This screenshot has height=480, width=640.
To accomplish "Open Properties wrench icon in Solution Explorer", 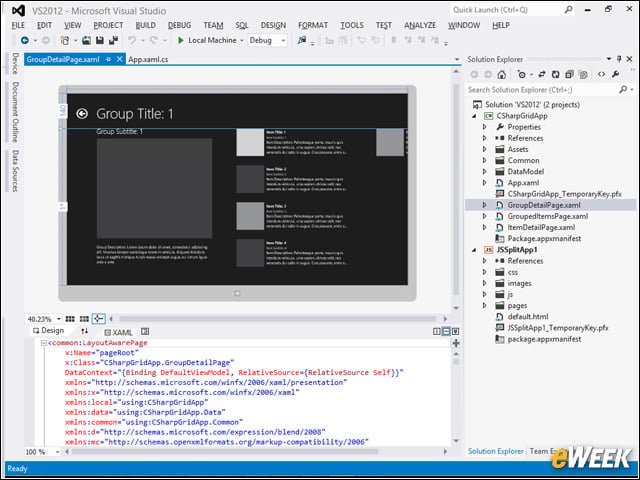I will coord(616,74).
